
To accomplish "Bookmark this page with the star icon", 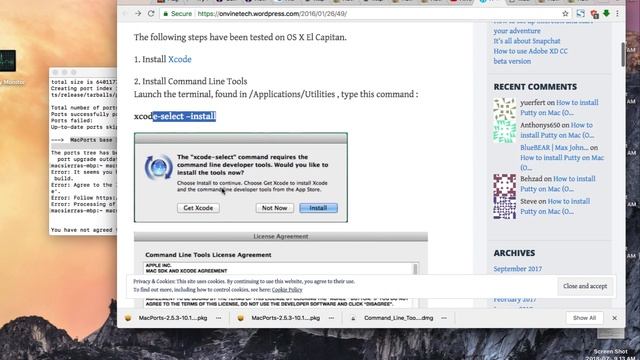I will coord(565,13).
